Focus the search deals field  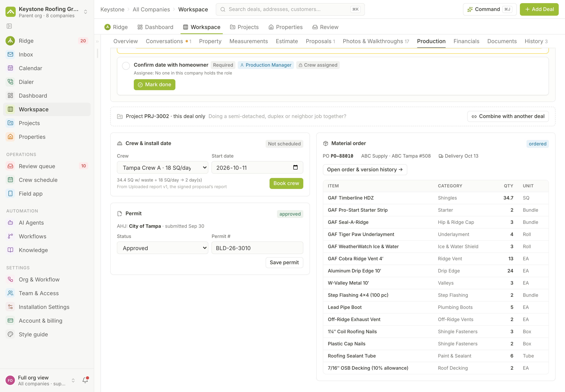[290, 9]
